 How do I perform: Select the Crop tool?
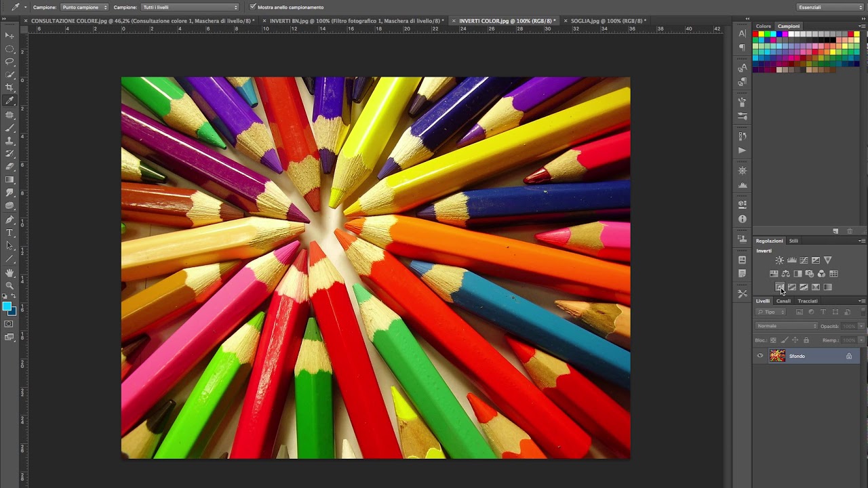[9, 87]
